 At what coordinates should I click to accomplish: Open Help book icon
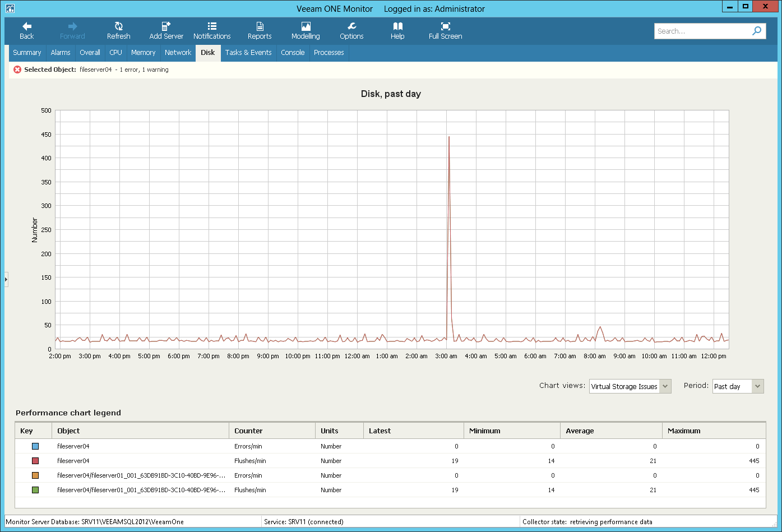point(397,26)
